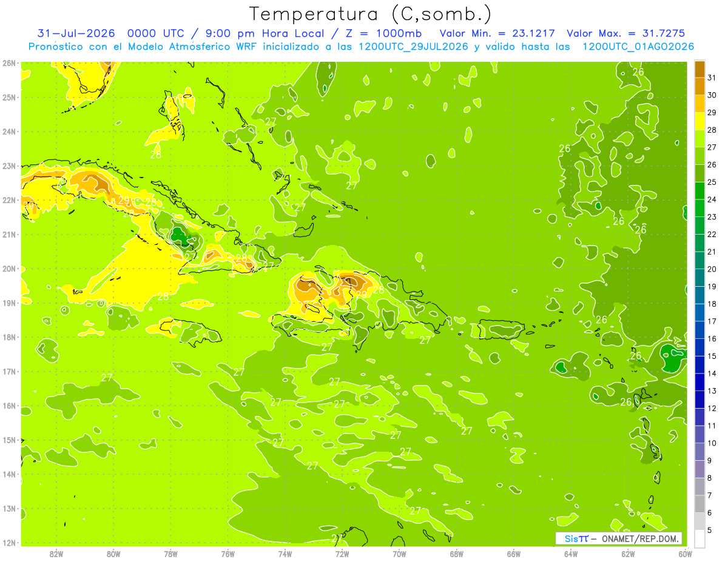Pick the legend swatch between 27 and 28
The image size is (728, 562).
[x=699, y=139]
